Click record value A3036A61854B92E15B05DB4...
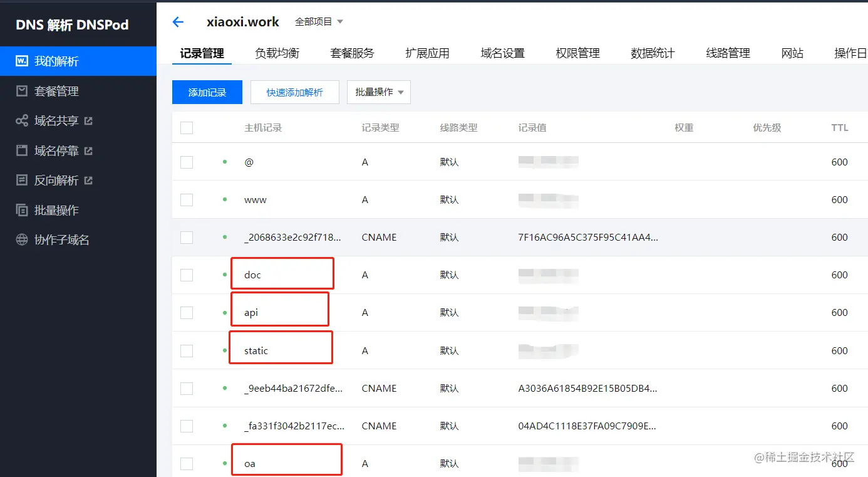 tap(588, 388)
